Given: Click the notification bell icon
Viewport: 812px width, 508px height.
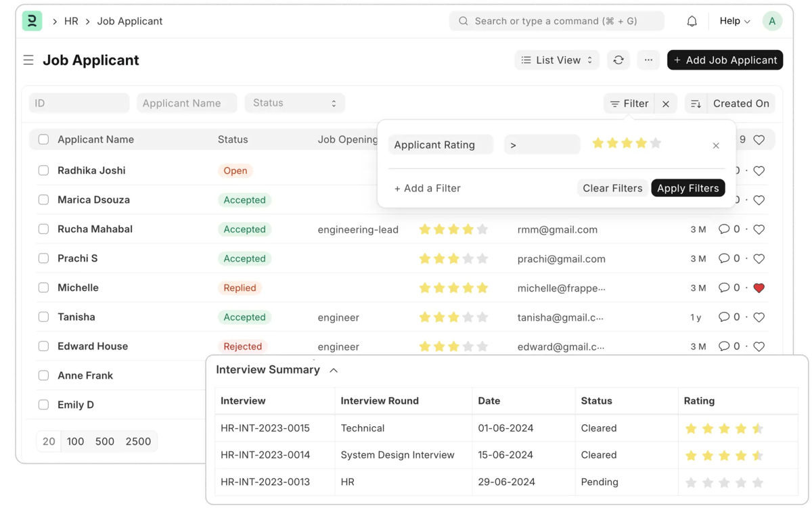Looking at the screenshot, I should 692,22.
